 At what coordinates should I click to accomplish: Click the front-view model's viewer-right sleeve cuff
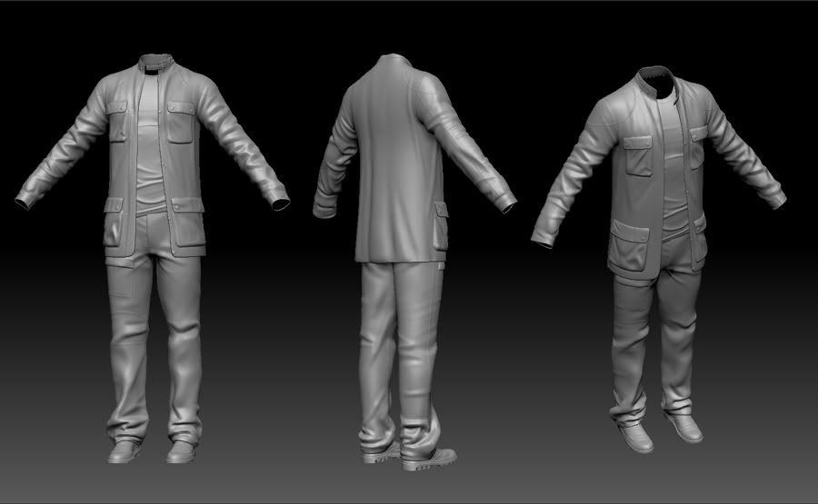[278, 196]
